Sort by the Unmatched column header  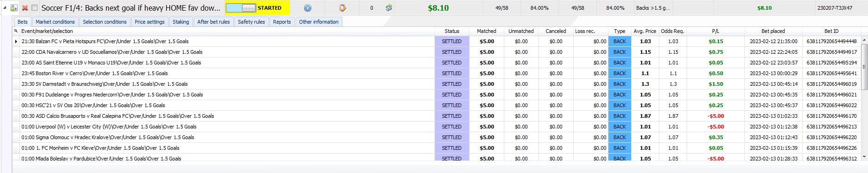click(521, 31)
